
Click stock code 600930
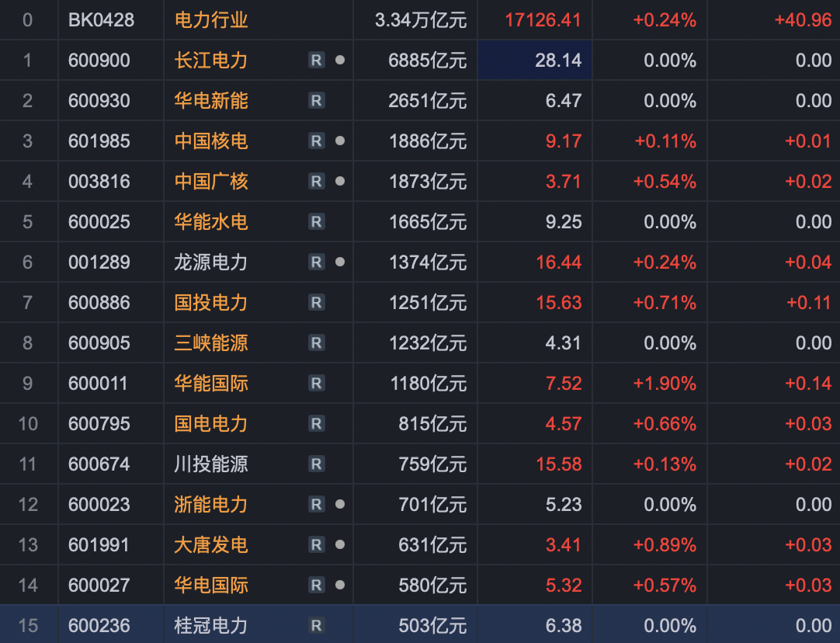pos(99,100)
